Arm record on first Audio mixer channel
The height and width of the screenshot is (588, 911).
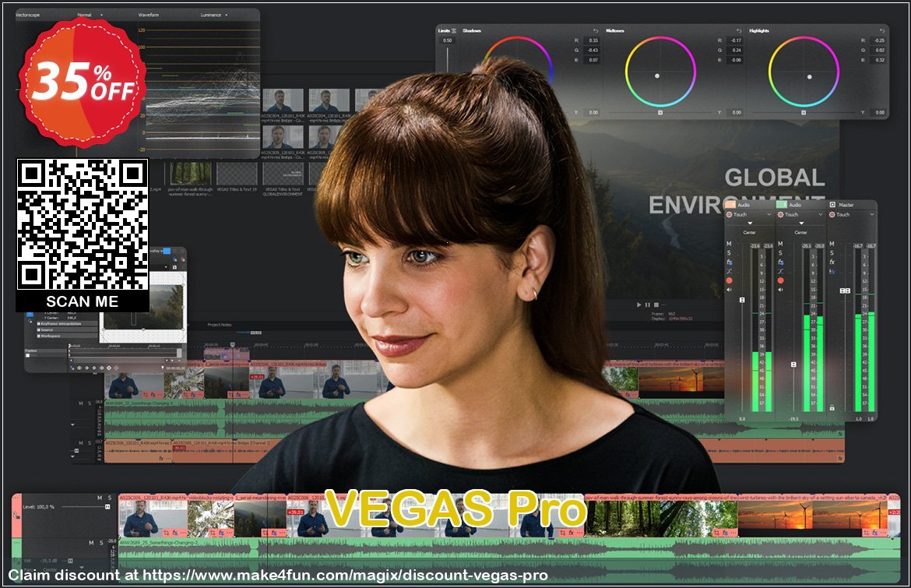pyautogui.click(x=729, y=280)
